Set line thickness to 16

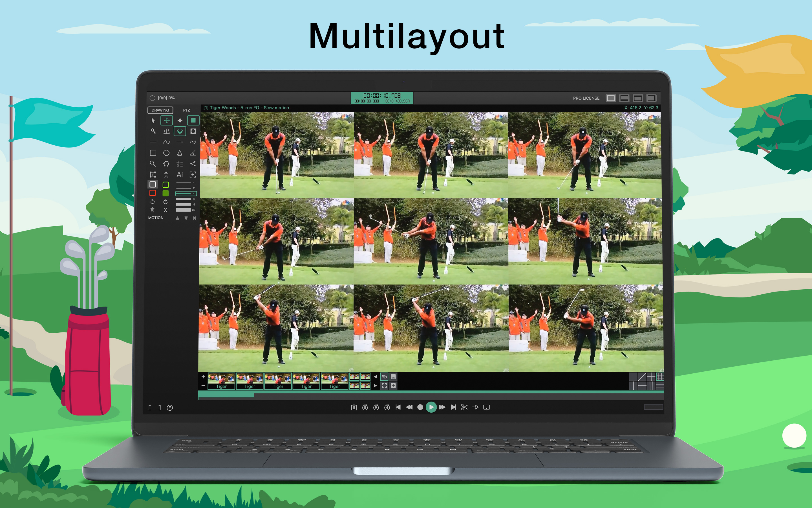[x=185, y=204]
